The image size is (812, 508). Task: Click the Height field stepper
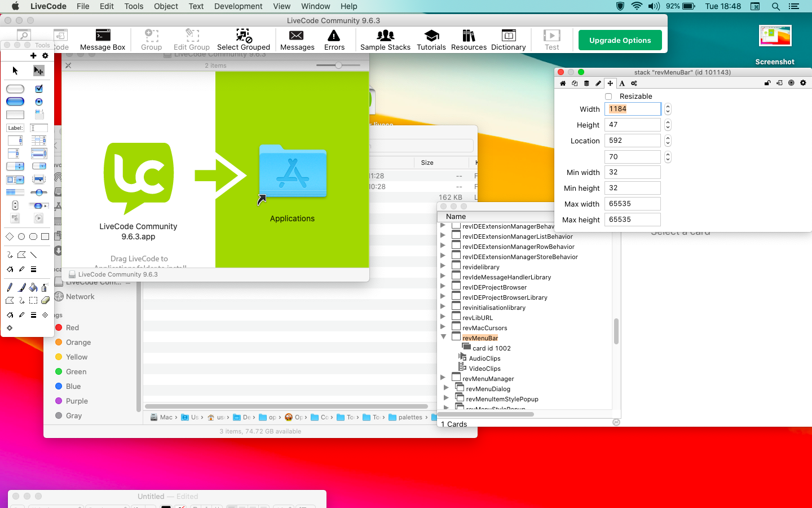[x=668, y=125]
